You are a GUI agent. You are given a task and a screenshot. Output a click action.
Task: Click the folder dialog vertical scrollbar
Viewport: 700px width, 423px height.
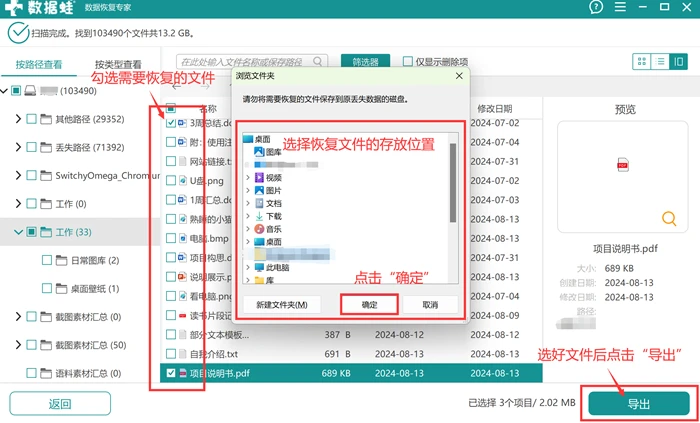[x=453, y=182]
